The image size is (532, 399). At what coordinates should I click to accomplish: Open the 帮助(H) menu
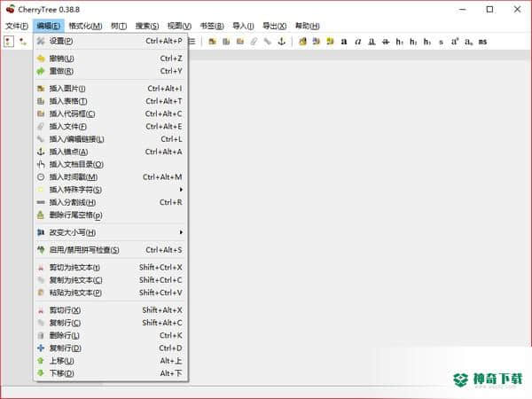click(308, 26)
